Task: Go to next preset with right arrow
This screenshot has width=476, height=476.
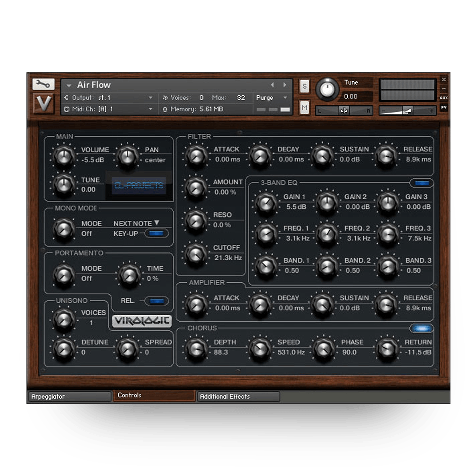Action: point(285,85)
